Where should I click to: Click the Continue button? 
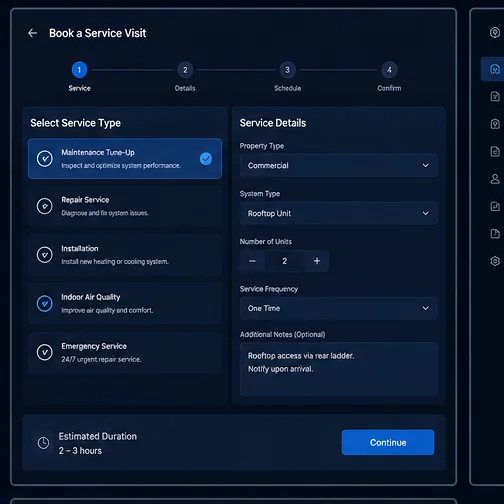tap(388, 442)
